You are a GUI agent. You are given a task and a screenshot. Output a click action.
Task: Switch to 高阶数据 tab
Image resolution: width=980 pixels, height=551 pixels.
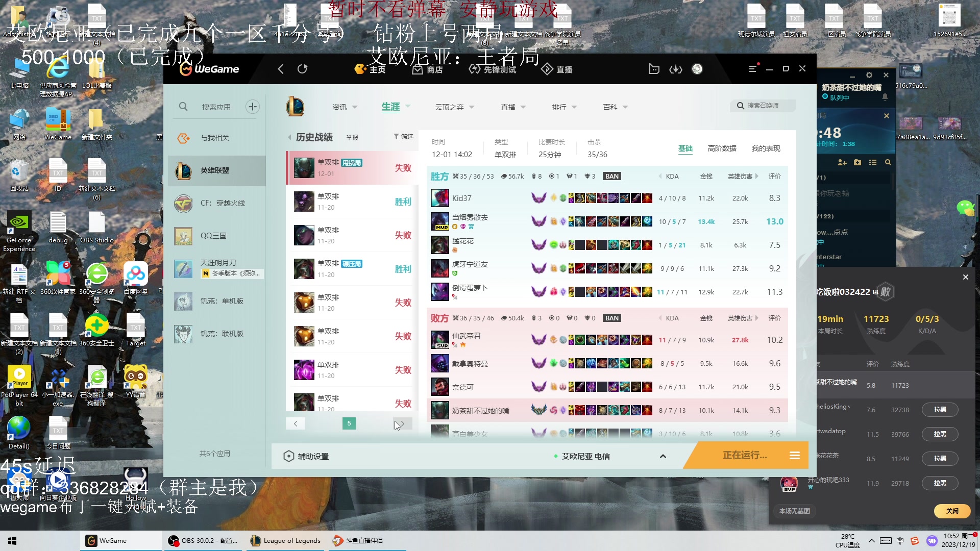tap(722, 148)
